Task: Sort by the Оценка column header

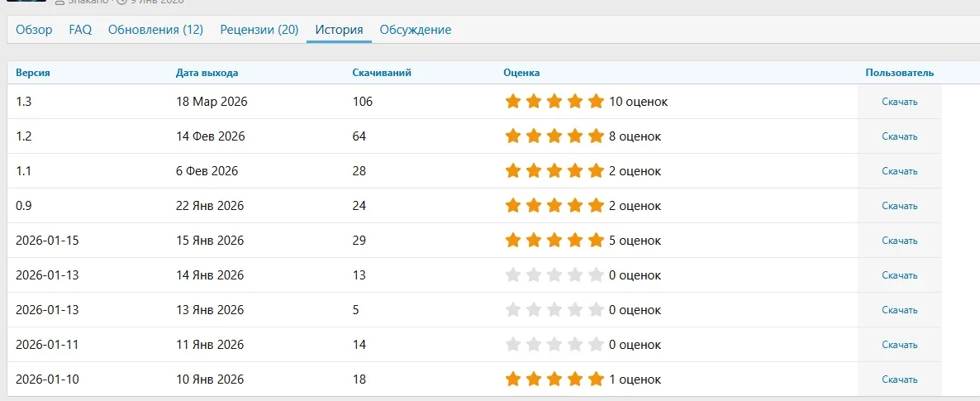Action: pyautogui.click(x=522, y=73)
